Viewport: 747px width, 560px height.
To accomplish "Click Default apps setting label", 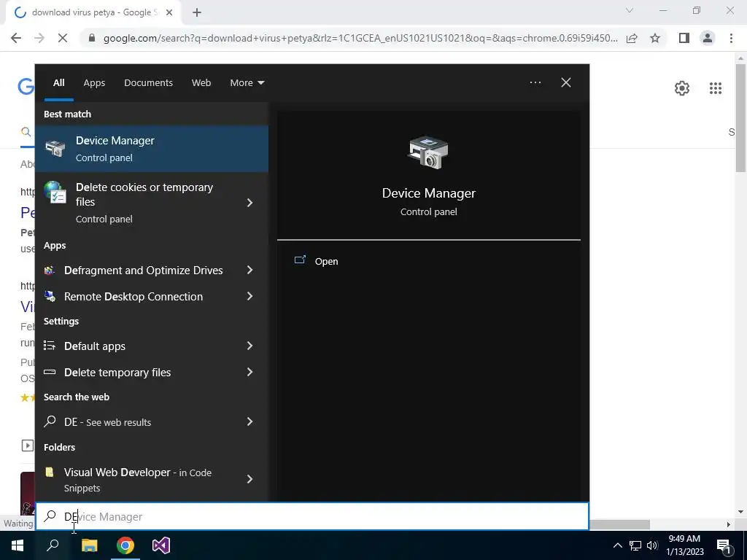I will pos(95,346).
